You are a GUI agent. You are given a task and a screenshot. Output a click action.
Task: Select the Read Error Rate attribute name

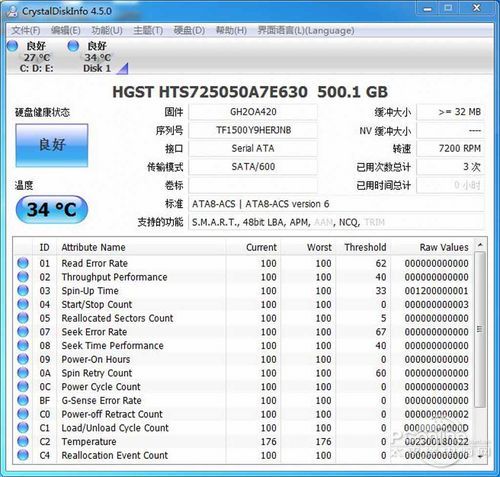95,263
